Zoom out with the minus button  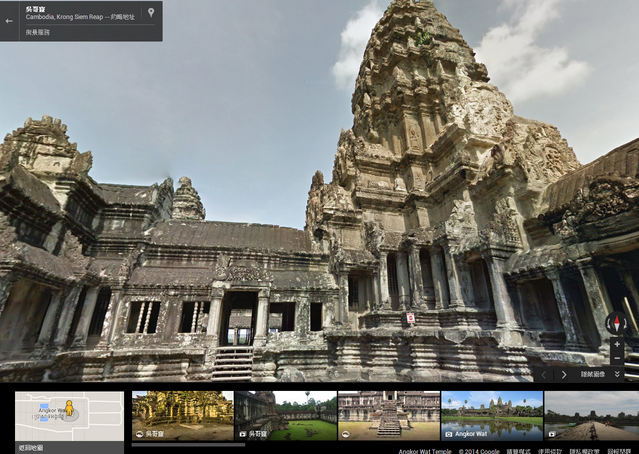[x=617, y=358]
